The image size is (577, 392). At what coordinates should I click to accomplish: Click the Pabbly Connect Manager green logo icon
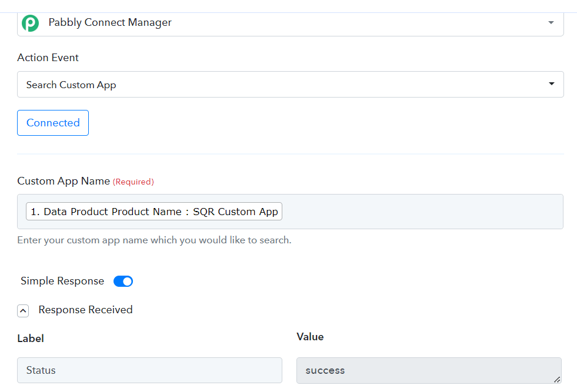[30, 23]
